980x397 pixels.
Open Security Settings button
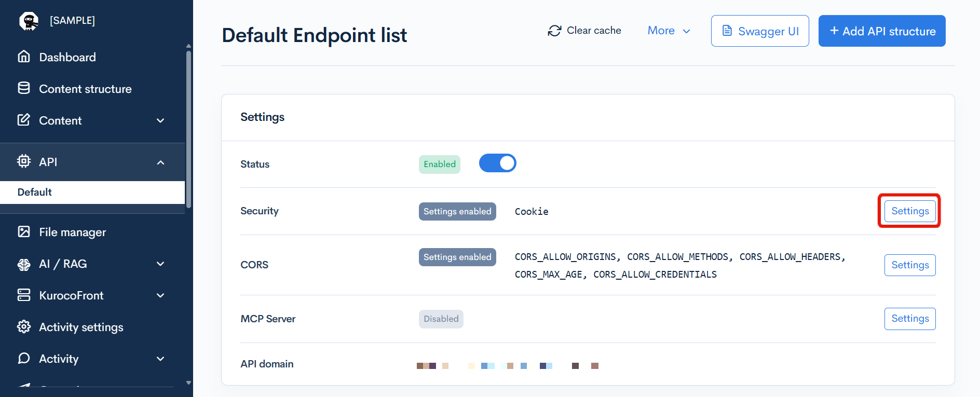(909, 211)
